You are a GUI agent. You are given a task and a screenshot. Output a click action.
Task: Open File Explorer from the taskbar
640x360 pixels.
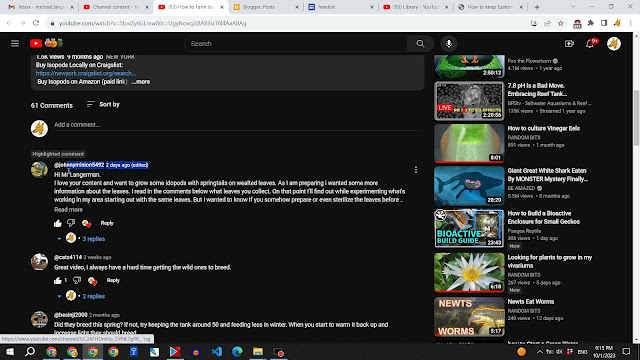point(258,351)
